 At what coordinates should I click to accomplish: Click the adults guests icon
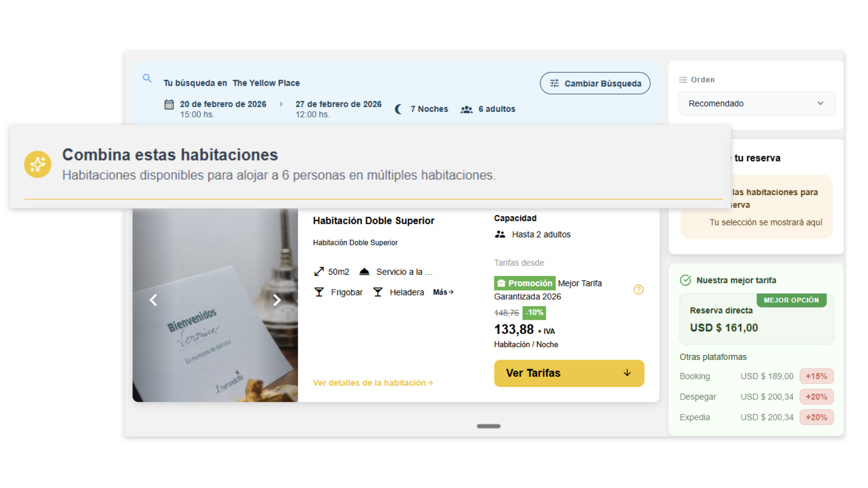466,109
